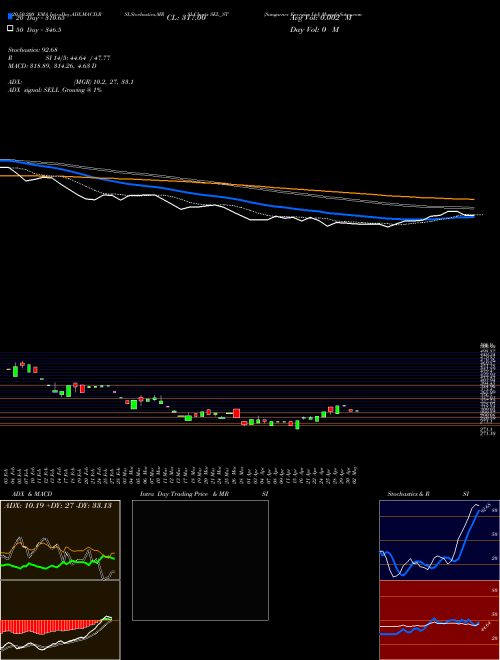Open the ADX line chart panel

point(60,540)
